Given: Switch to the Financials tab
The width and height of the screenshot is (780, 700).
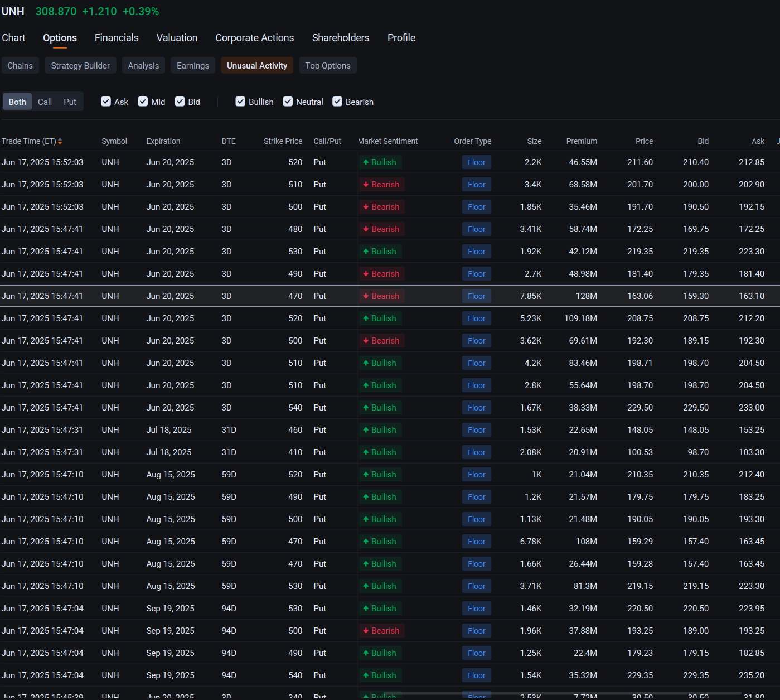Looking at the screenshot, I should tap(117, 38).
